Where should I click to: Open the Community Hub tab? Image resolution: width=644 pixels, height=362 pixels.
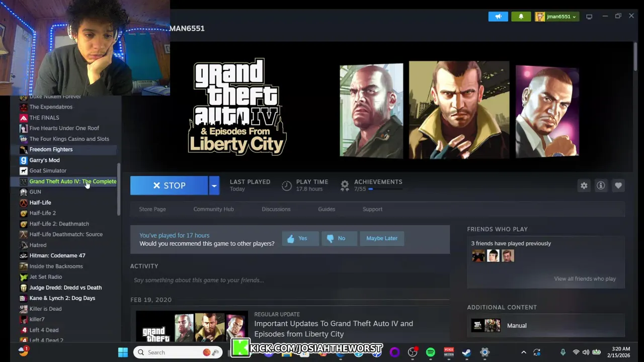pos(213,209)
